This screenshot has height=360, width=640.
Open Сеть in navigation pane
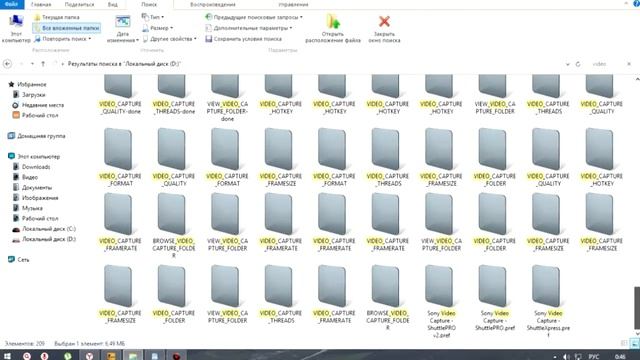point(19,260)
